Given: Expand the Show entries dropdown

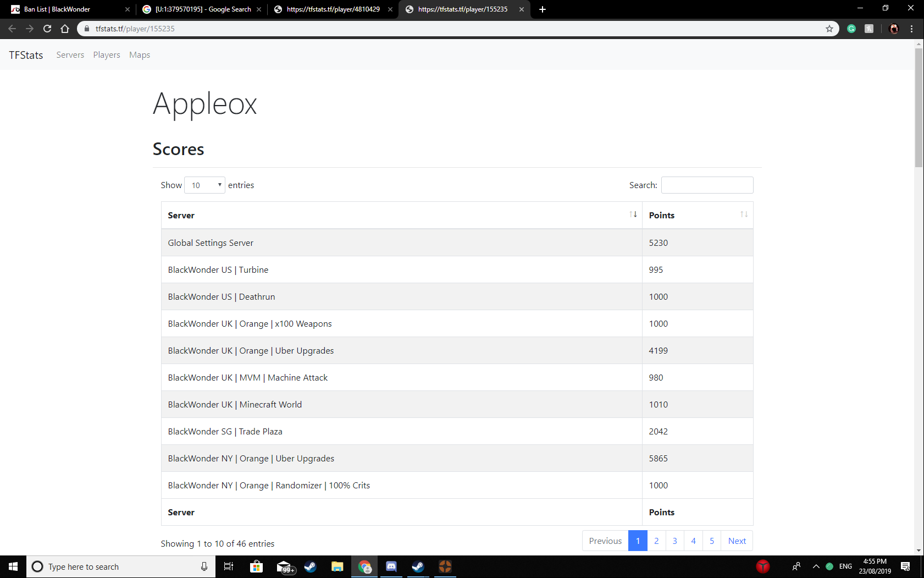Looking at the screenshot, I should click(204, 185).
